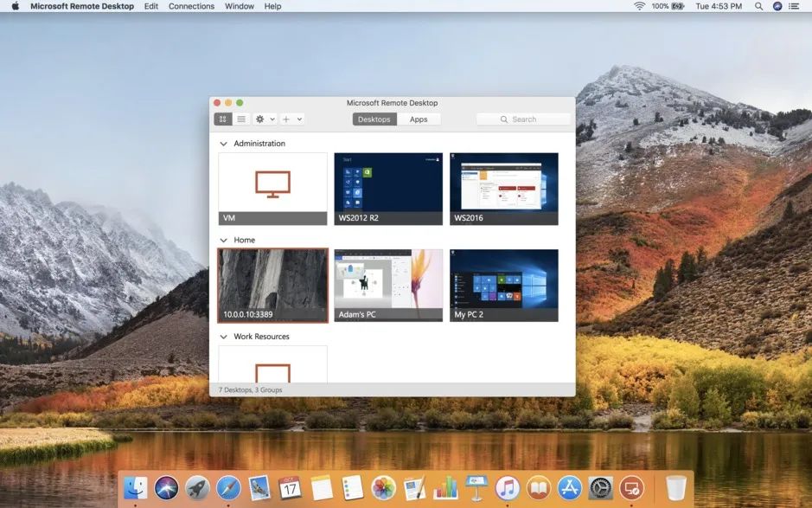
Task: Click the plus add button
Action: pyautogui.click(x=286, y=119)
